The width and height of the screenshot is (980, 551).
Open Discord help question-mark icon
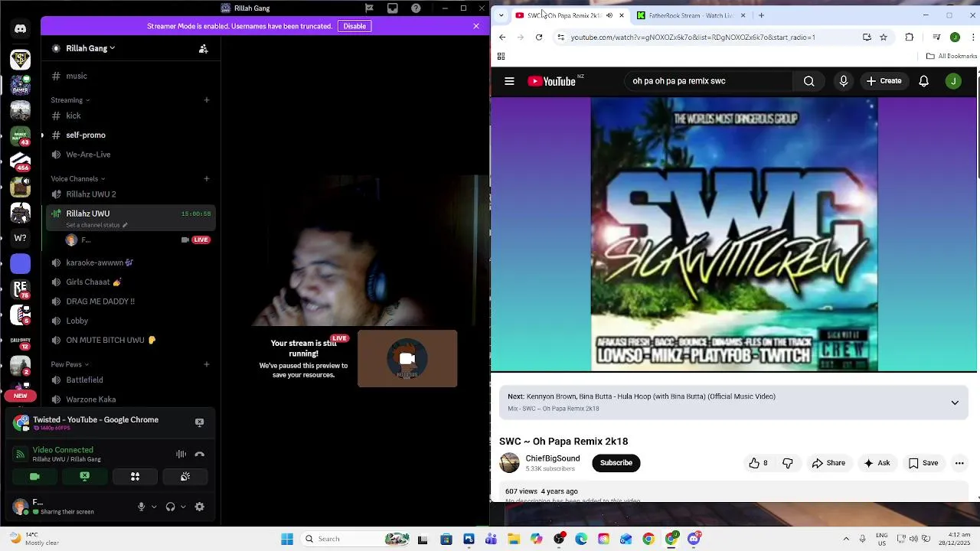(416, 8)
